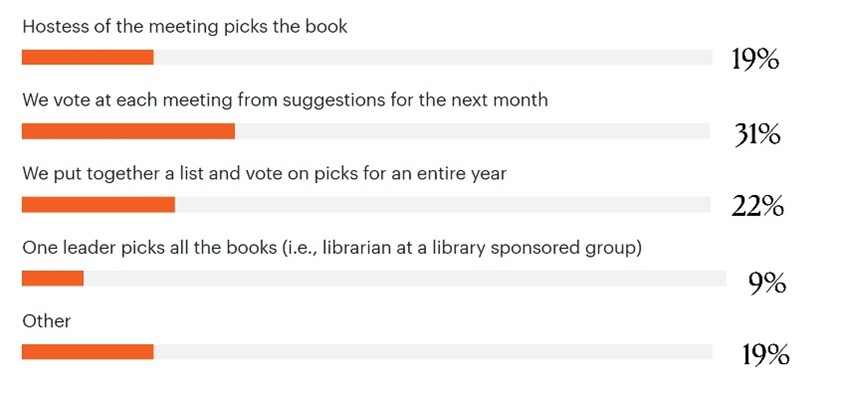Viewport: 844px width, 396px height.
Task: Click the 19% value beside the Other bar
Action: pyautogui.click(x=765, y=355)
